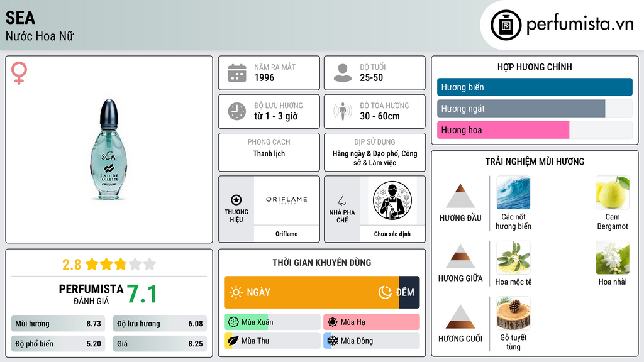The height and width of the screenshot is (362, 644).
Task: Click the Hương cuối pyramid icon
Action: (x=460, y=317)
